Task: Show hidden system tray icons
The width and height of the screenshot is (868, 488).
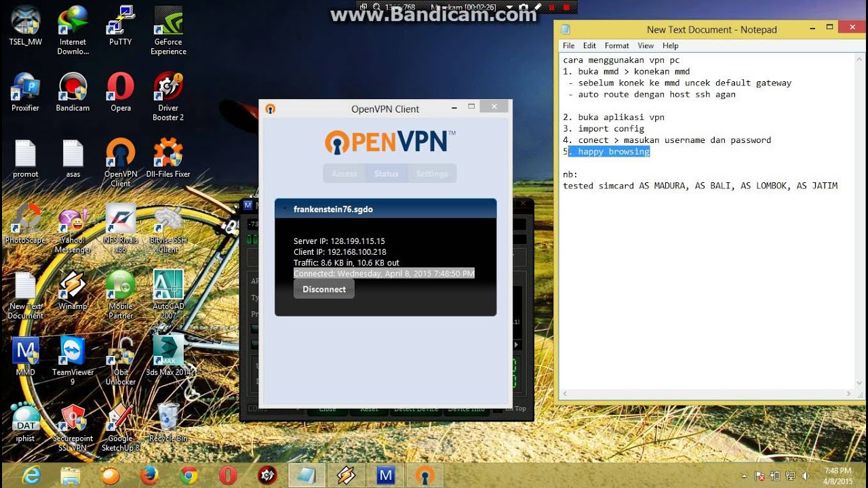Action: tap(745, 476)
